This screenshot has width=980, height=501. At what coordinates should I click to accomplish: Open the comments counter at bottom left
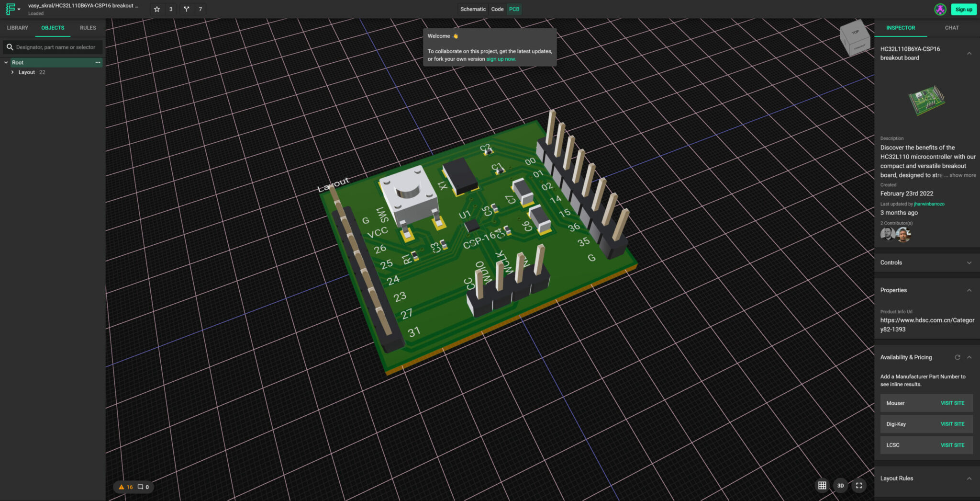(x=143, y=487)
